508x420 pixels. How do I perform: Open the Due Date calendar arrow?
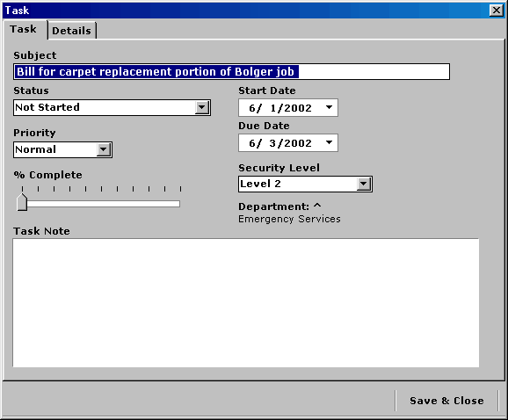(x=329, y=142)
